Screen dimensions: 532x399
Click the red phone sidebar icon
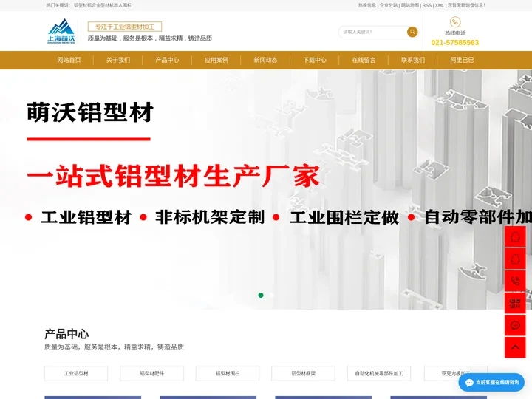515,282
